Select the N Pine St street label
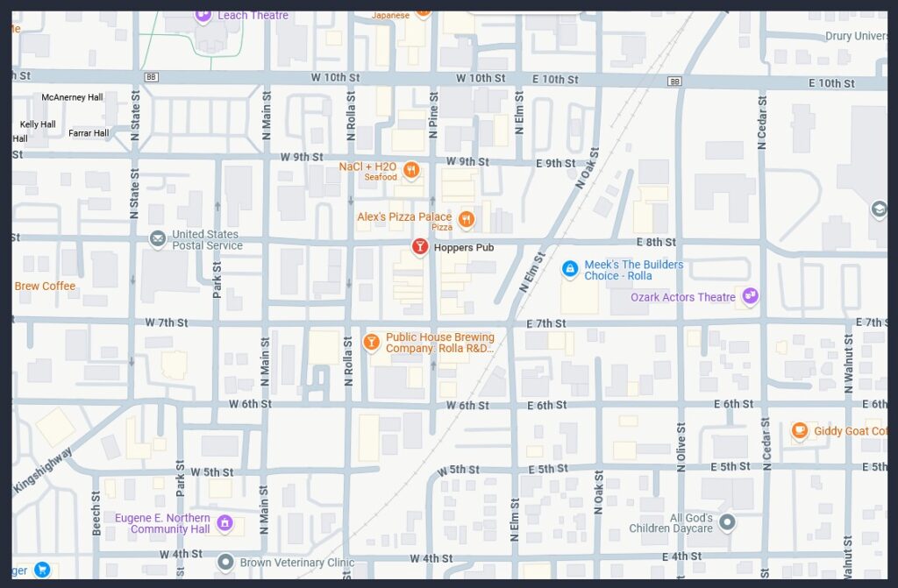The height and width of the screenshot is (588, 898). tap(433, 115)
